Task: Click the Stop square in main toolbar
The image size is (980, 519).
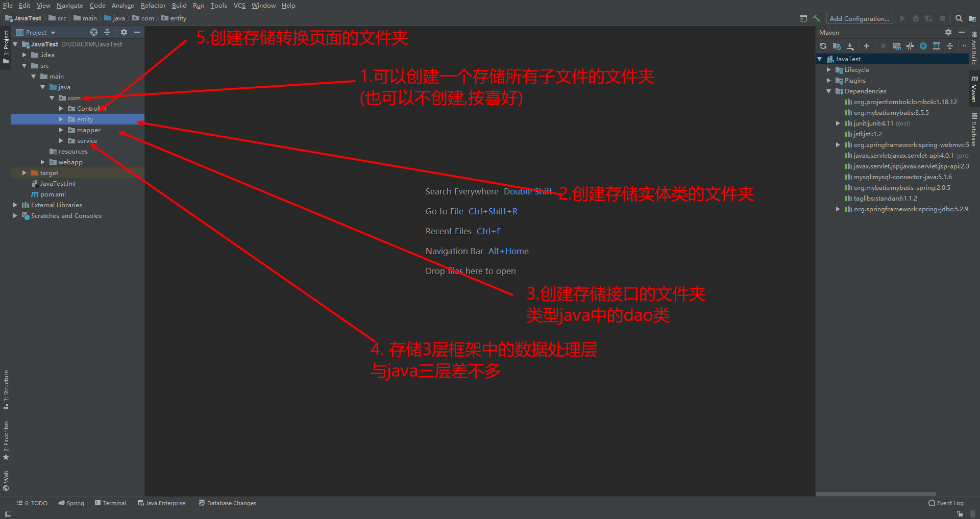Action: coord(942,18)
